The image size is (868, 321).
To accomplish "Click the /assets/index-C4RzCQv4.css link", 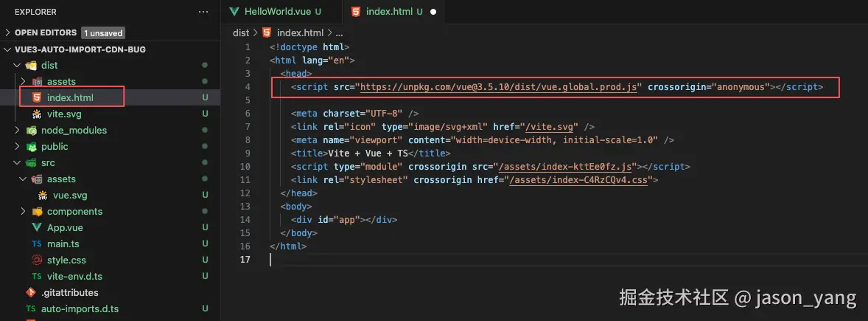I will click(x=578, y=180).
